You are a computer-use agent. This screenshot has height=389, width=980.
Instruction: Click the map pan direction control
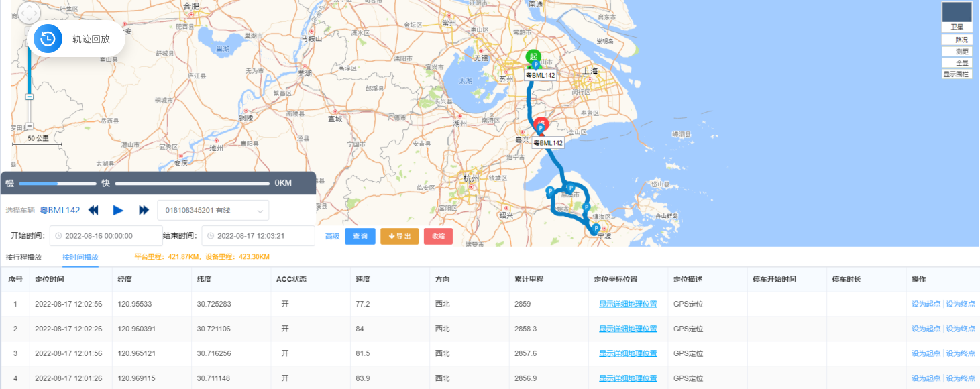coord(30,13)
